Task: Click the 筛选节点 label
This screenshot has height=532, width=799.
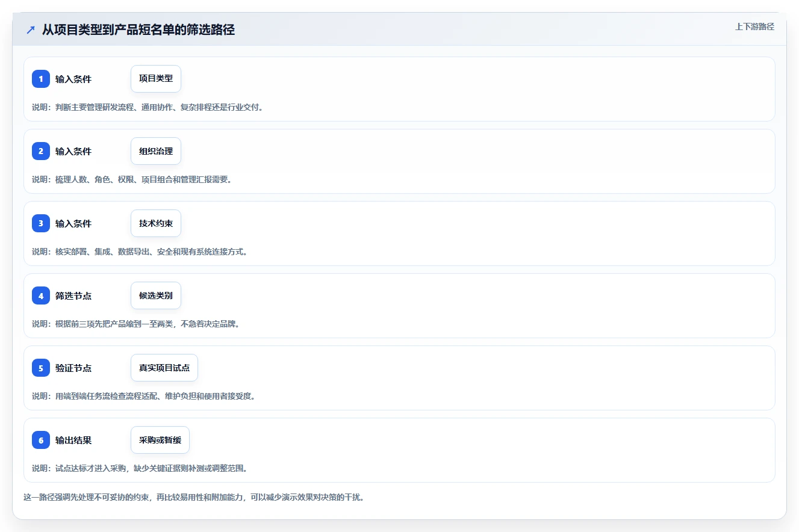Action: click(x=73, y=295)
